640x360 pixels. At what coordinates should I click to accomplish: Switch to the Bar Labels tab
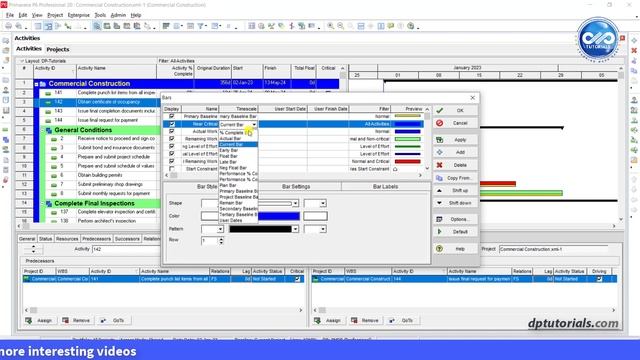tap(385, 187)
